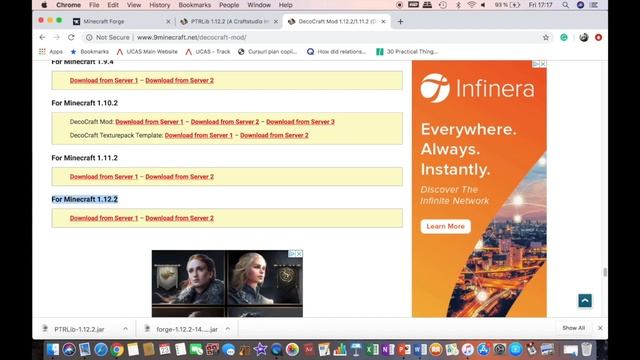Open the UCAS Main Website bookmark
Screen dimensions: 640x360
click(x=147, y=51)
